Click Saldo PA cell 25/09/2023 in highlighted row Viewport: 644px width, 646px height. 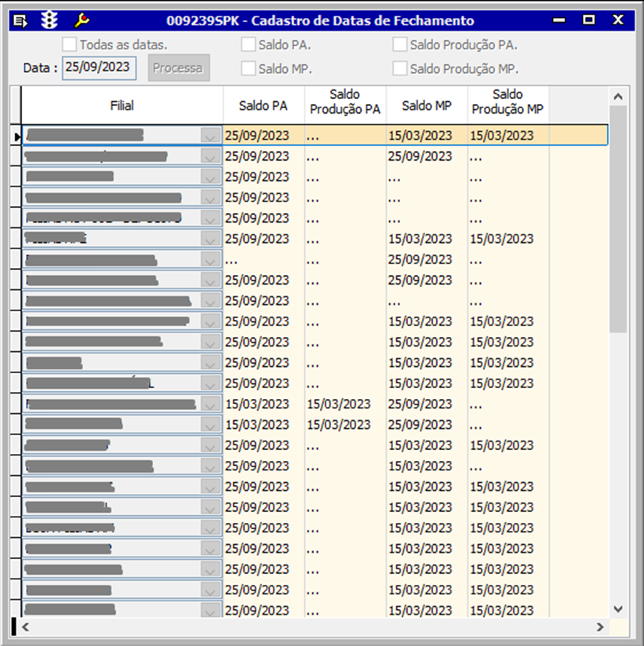pyautogui.click(x=264, y=136)
